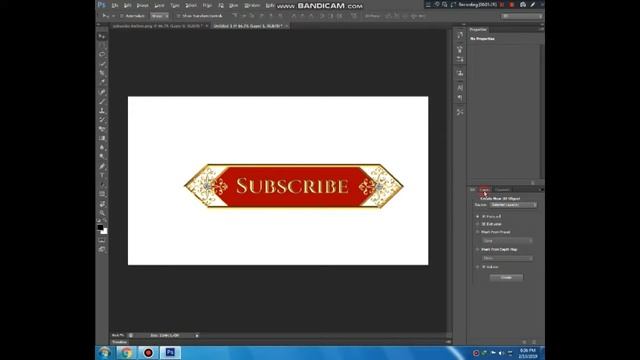Screen dimensions: 640x360
Task: Open the depth map mesh dropdown
Action: coord(507,258)
